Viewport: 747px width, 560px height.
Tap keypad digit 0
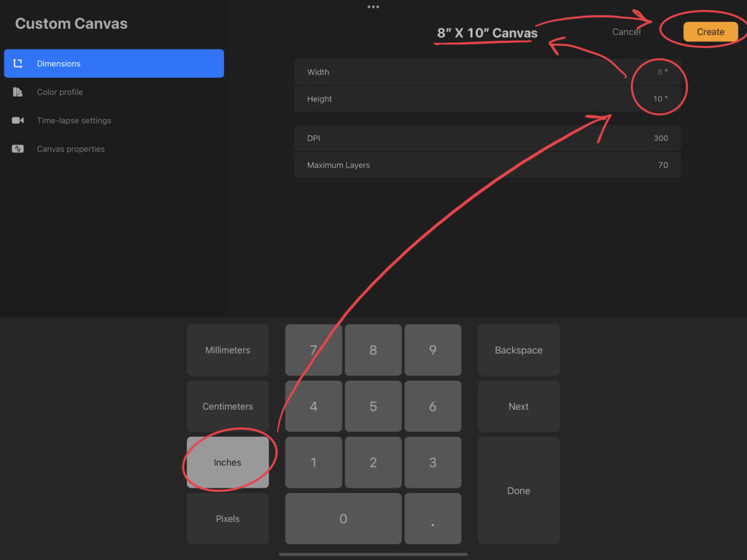343,518
